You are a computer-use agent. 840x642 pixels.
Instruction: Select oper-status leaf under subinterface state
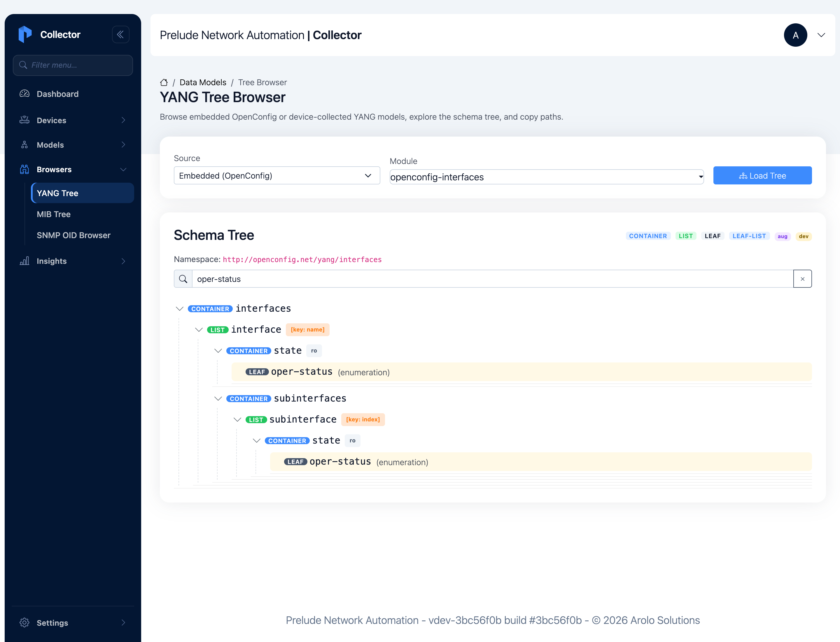pyautogui.click(x=540, y=462)
